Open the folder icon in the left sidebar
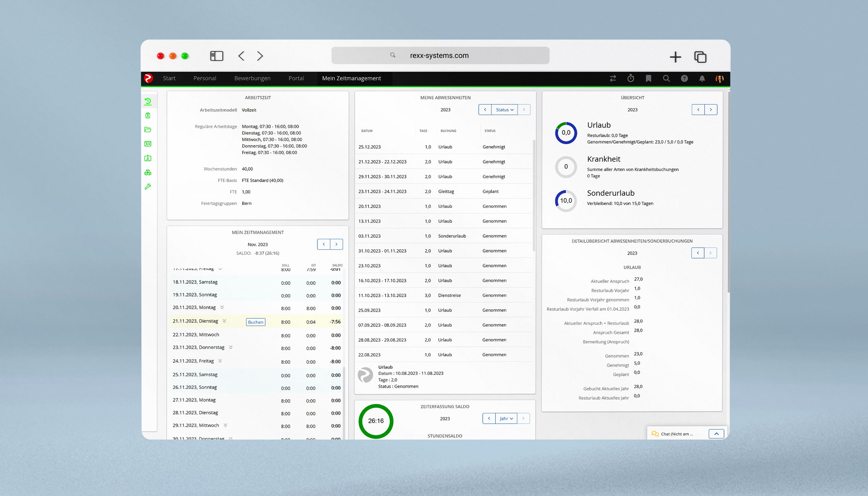868x496 pixels. 148,129
